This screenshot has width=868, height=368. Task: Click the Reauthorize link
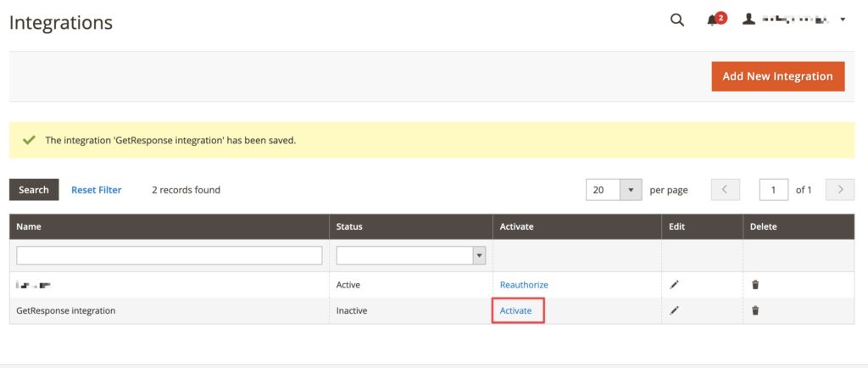click(524, 284)
